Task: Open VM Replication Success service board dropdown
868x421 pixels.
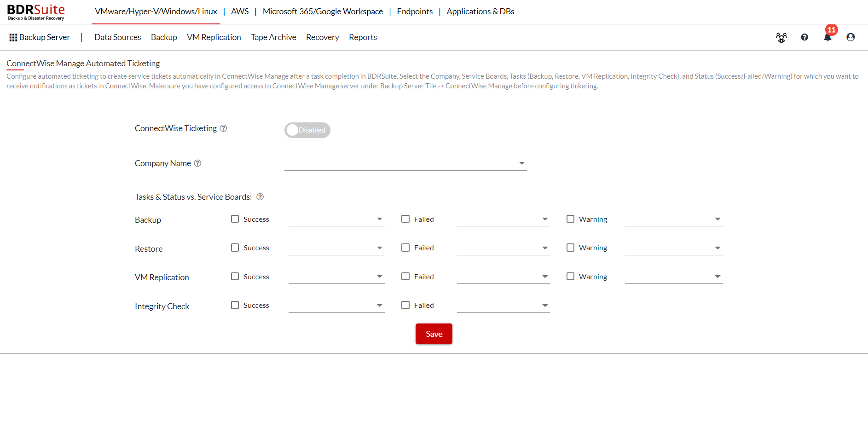Action: pyautogui.click(x=336, y=277)
